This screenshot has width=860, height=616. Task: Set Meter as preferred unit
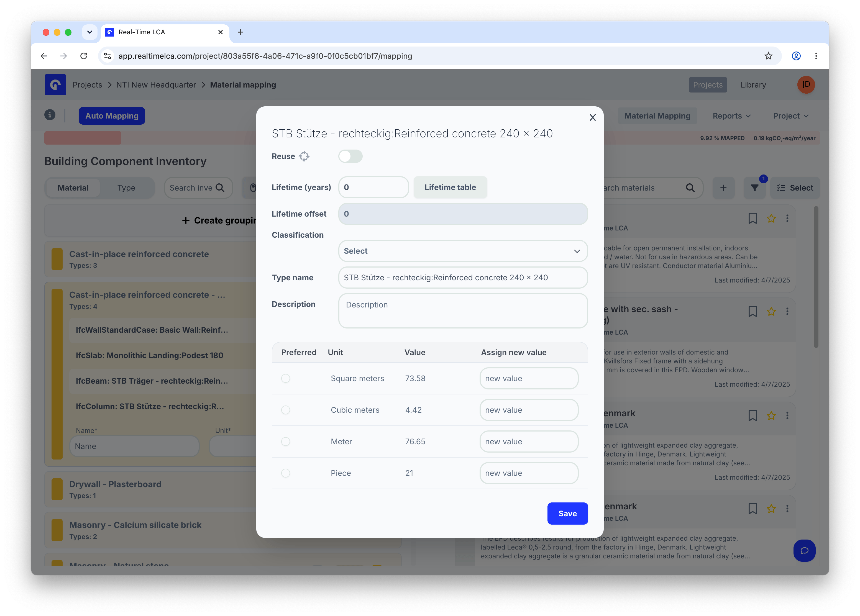pos(286,442)
